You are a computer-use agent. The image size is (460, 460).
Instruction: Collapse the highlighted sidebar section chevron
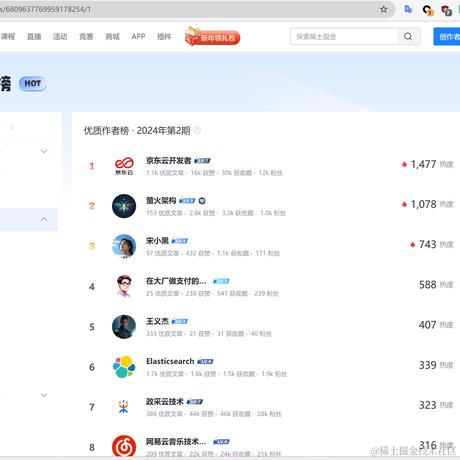click(44, 219)
